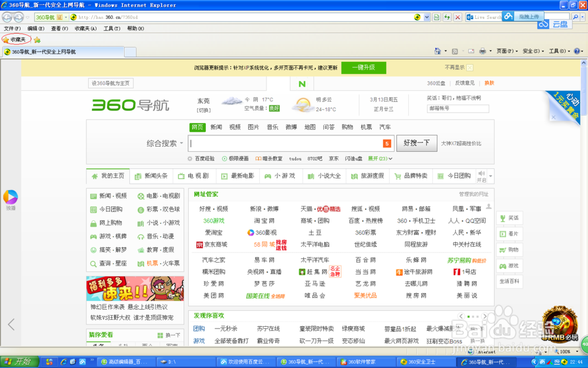Click the 设360导航为主页 button
This screenshot has height=368, width=588.
click(111, 84)
